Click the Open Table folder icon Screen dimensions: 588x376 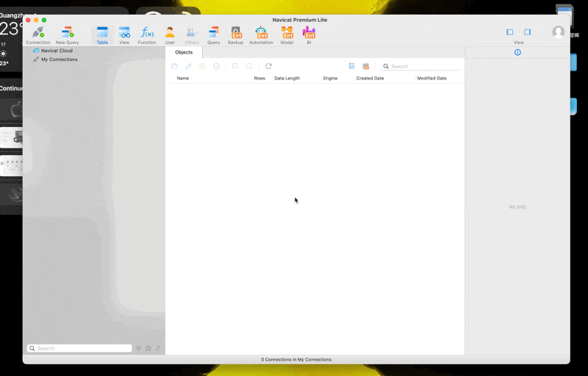(x=174, y=66)
